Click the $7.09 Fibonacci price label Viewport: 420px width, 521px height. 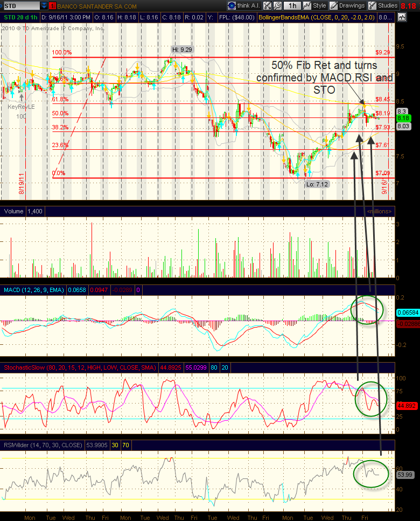[383, 173]
